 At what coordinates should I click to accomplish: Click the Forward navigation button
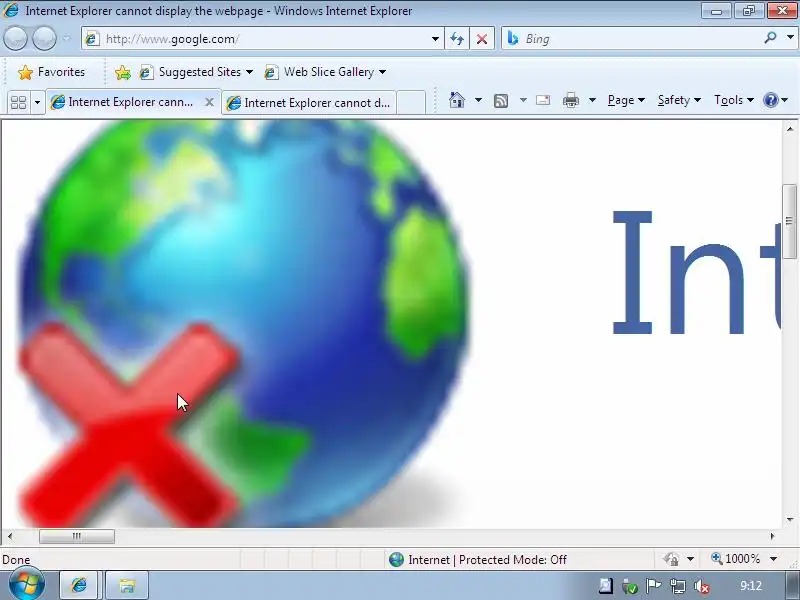click(x=44, y=39)
